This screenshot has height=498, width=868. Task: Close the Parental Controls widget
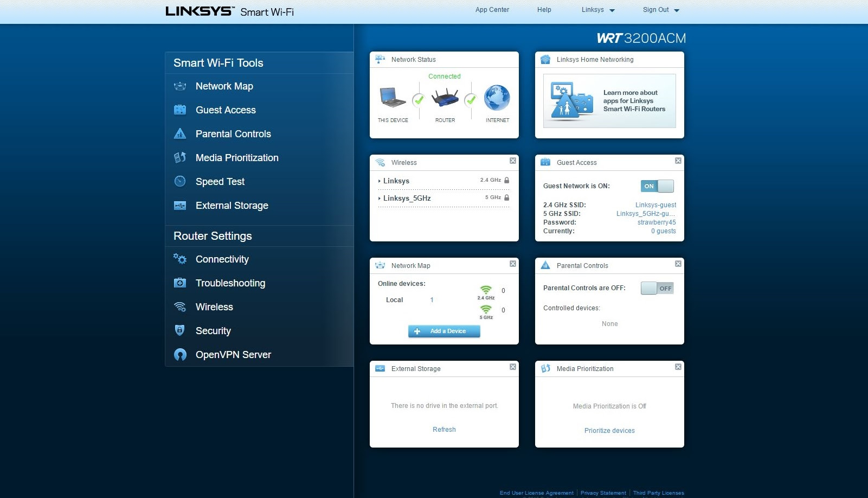coord(678,264)
